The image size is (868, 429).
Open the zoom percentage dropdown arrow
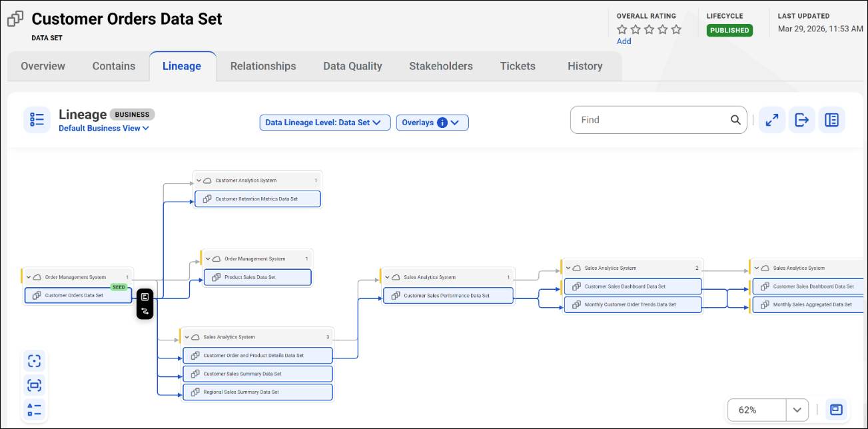pyautogui.click(x=797, y=410)
